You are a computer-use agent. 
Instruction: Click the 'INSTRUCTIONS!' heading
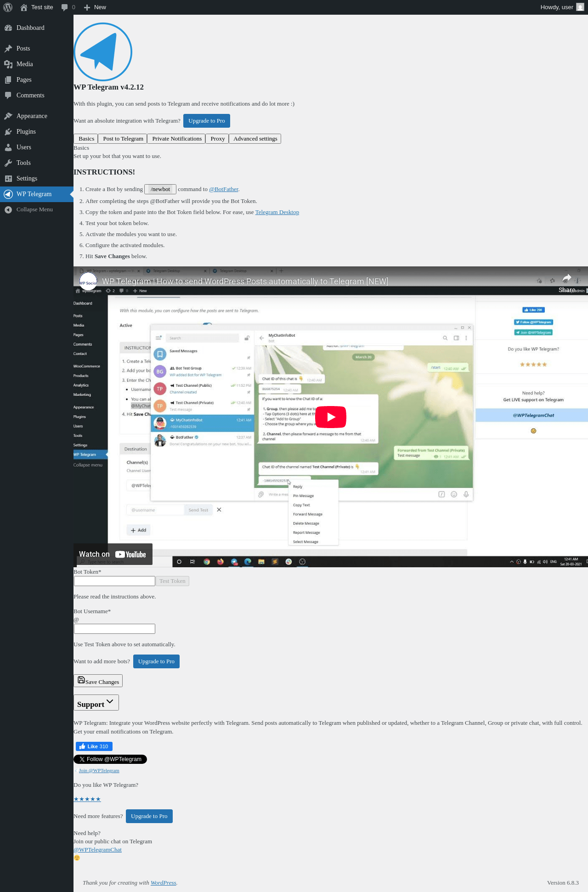(x=104, y=172)
